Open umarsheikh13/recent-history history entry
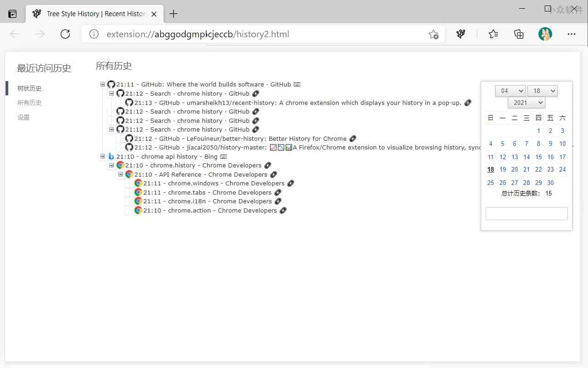The width and height of the screenshot is (588, 368). [298, 103]
